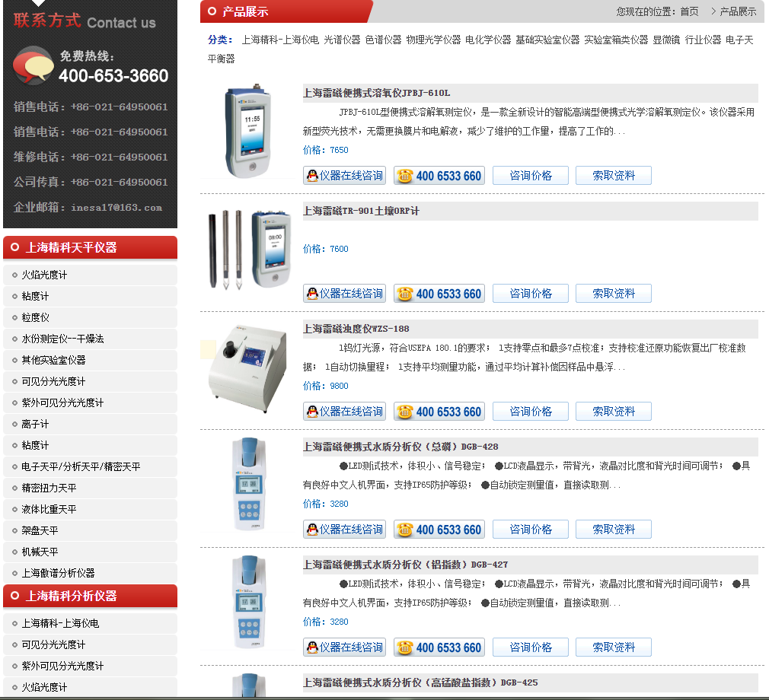769x700 pixels.
Task: Select category 电化学仪器
Action: [488, 40]
